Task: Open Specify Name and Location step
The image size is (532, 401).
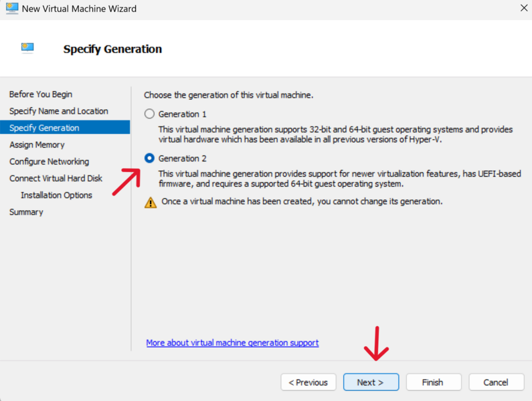Action: click(x=59, y=111)
